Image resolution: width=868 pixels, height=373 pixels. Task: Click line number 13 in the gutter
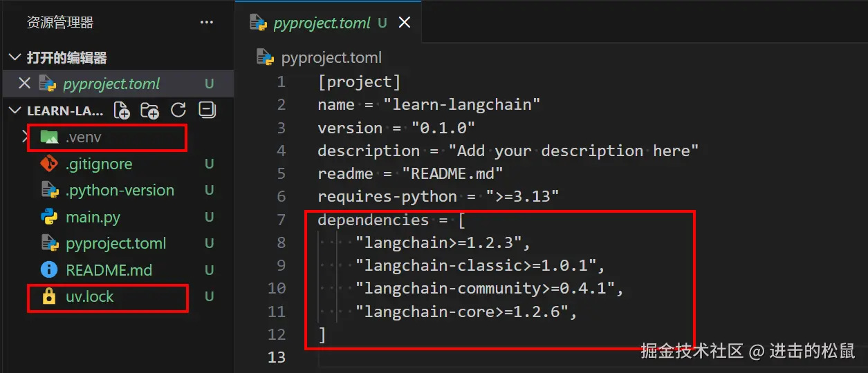[277, 357]
